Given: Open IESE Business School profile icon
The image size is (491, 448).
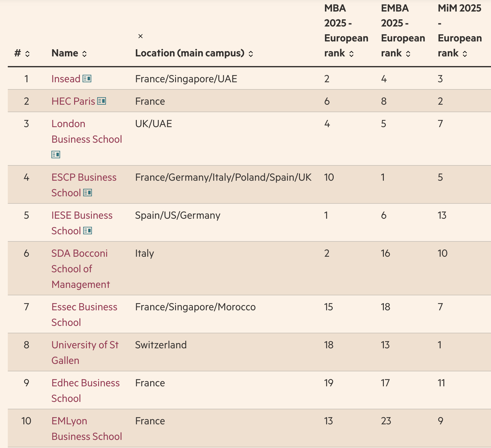Looking at the screenshot, I should tap(88, 231).
